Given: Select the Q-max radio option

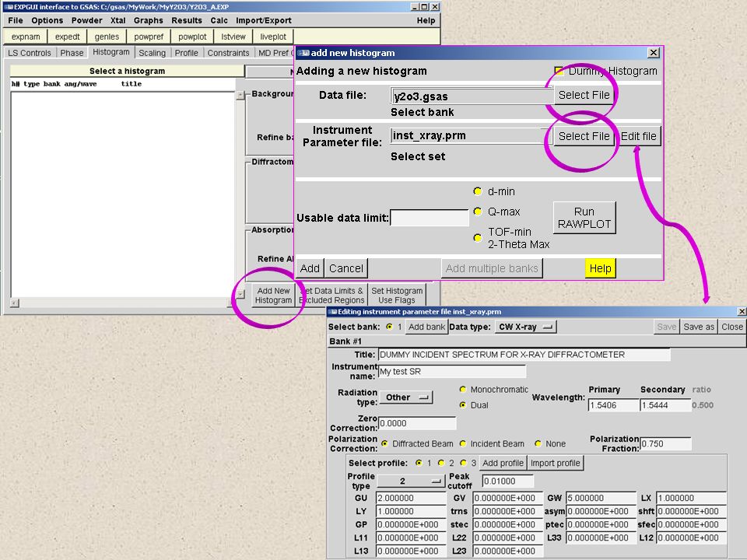Looking at the screenshot, I should point(477,212).
